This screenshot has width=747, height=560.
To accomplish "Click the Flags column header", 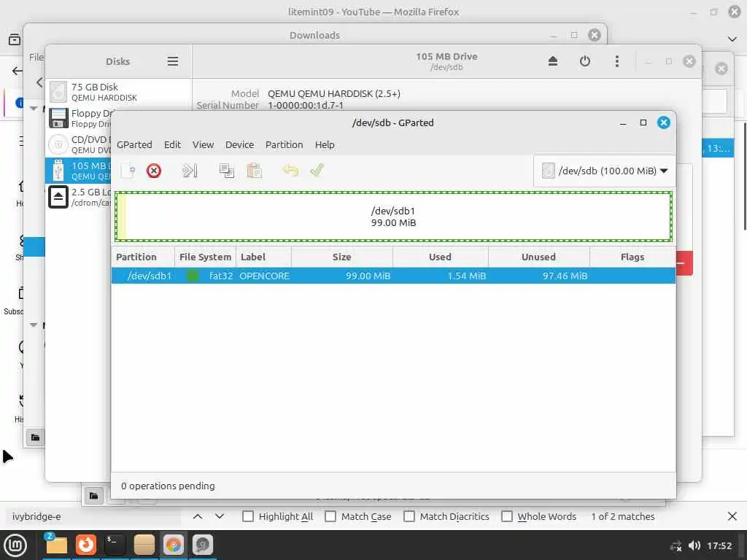I will 632,257.
